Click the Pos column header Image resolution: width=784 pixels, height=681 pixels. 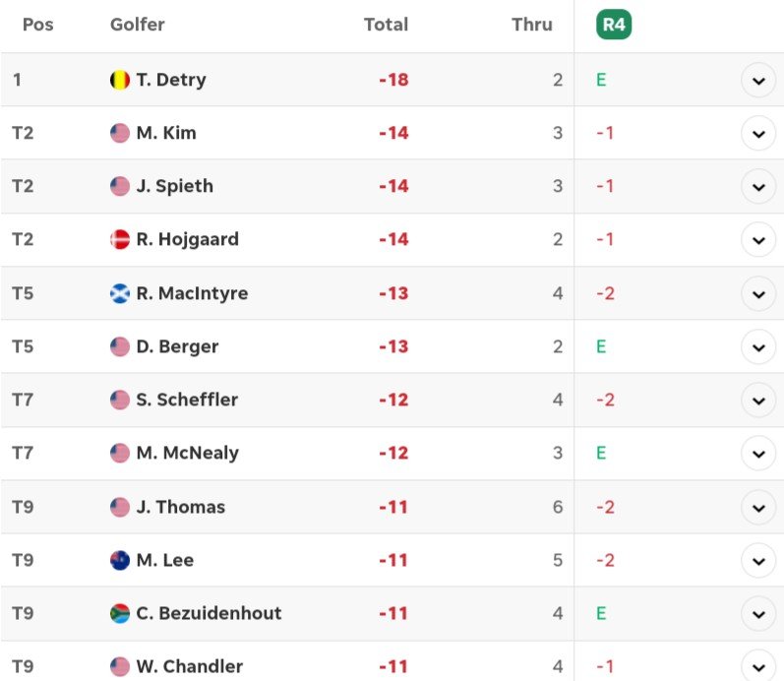point(38,24)
